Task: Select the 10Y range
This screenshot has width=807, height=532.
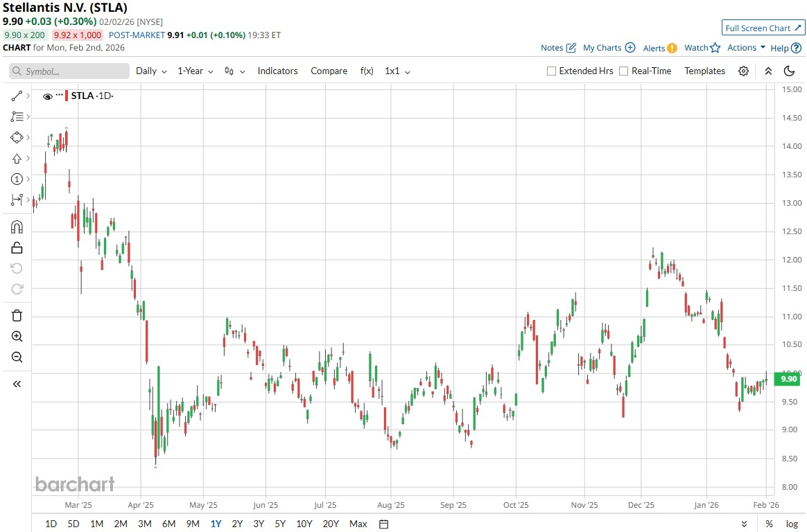Action: (304, 523)
